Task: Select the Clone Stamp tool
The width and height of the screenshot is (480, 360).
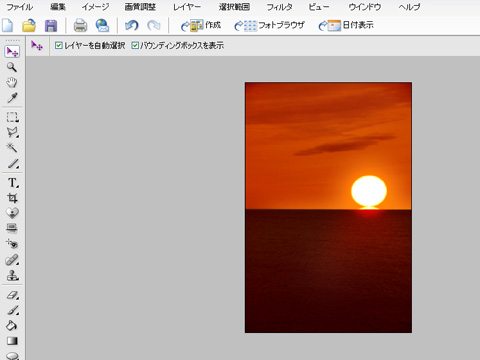Action: (x=13, y=275)
